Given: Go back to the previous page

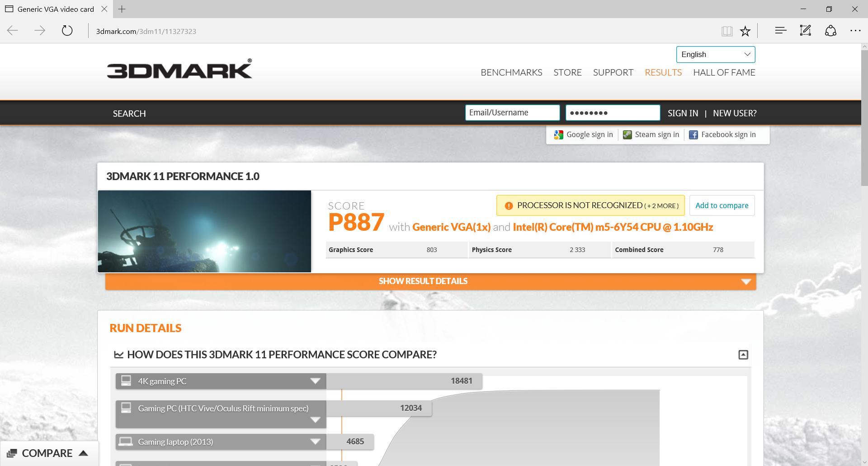Looking at the screenshot, I should (13, 31).
